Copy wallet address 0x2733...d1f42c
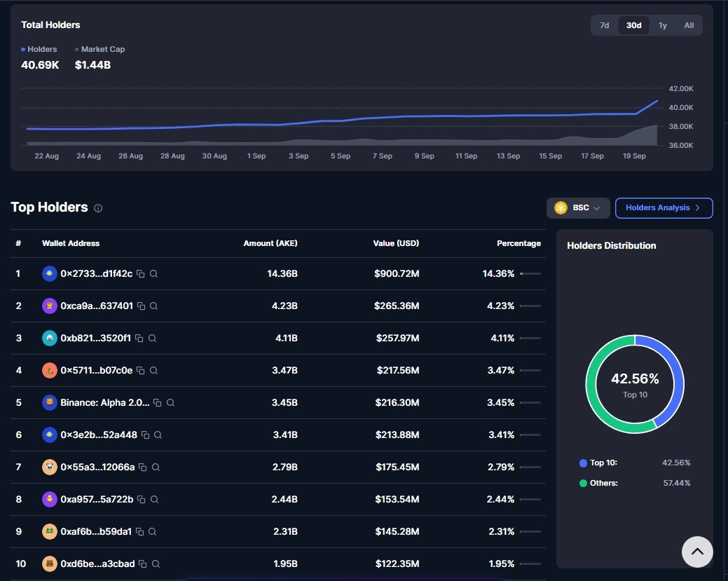Screen dimensions: 728x581 (x=141, y=273)
